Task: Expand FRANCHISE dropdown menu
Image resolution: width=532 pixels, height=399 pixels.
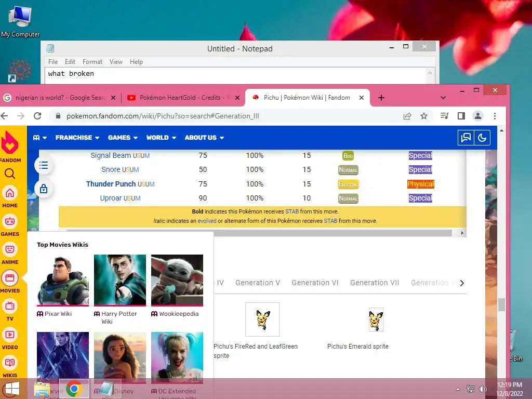Action: point(77,138)
